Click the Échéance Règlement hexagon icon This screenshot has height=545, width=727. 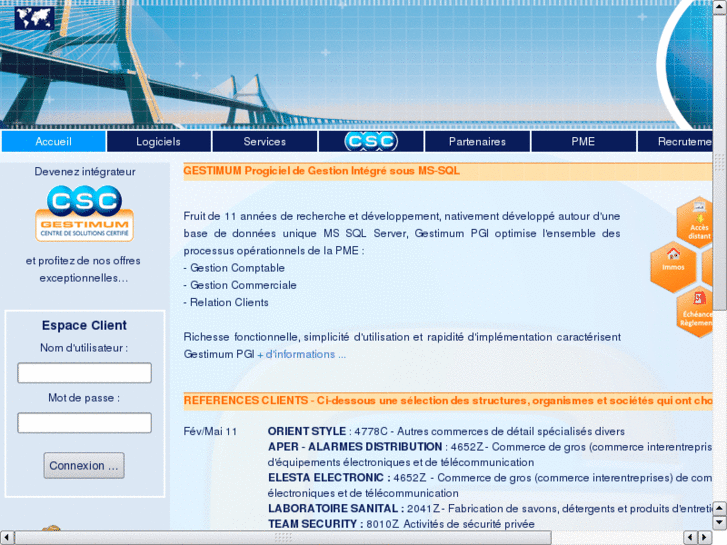[x=695, y=312]
